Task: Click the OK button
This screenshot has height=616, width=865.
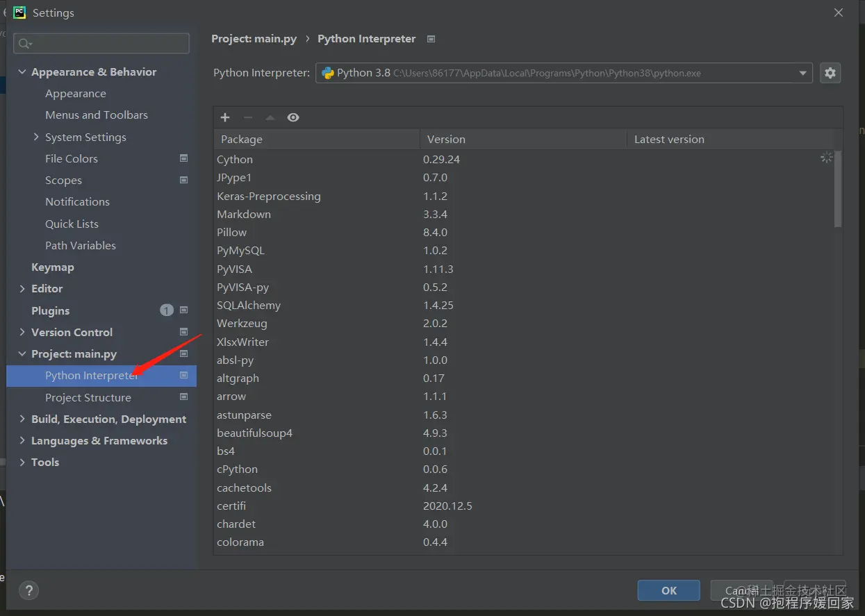Action: [668, 590]
